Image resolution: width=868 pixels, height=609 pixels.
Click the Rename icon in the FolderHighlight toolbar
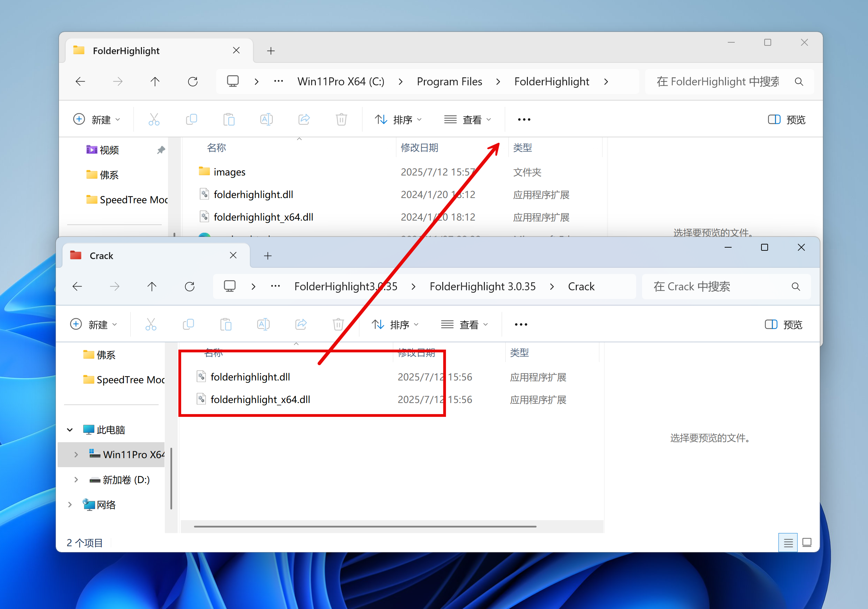coord(266,119)
